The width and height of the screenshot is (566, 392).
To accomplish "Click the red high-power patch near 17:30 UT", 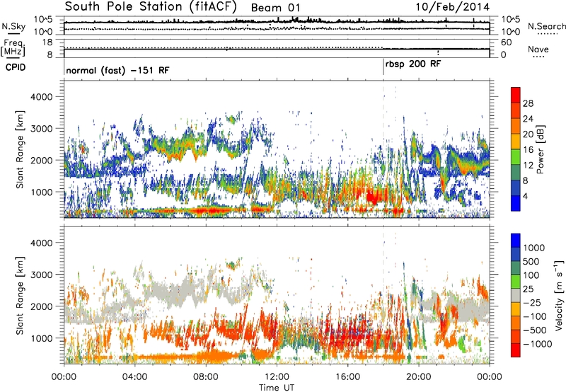I will pos(372,197).
